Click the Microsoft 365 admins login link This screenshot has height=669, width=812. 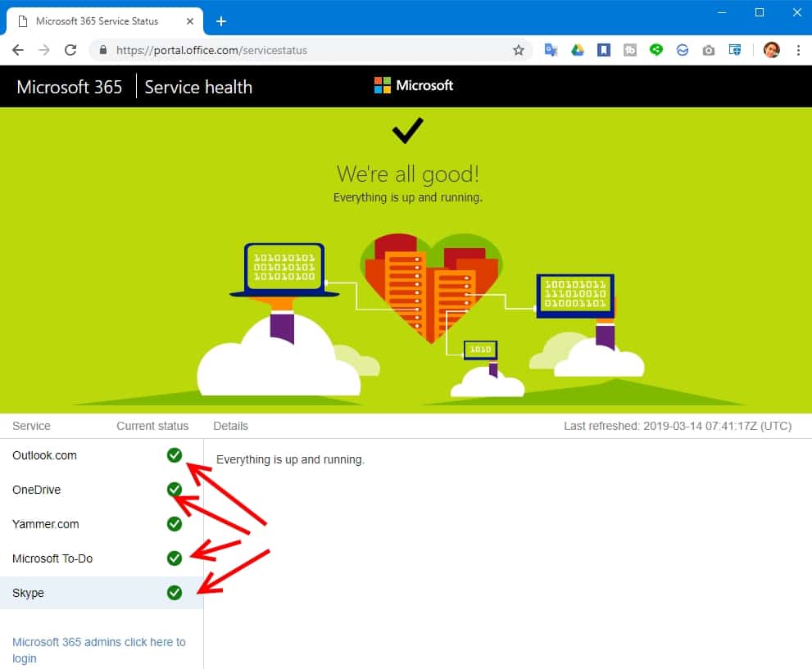click(98, 649)
